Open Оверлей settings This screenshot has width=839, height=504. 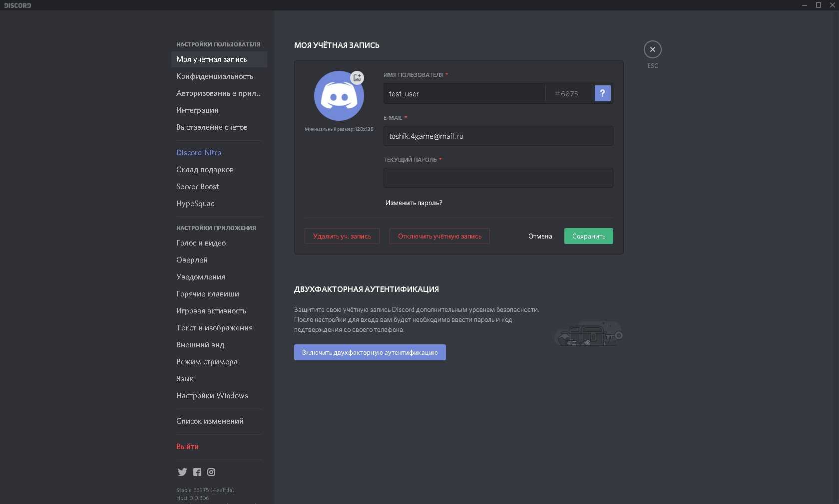[219, 260]
